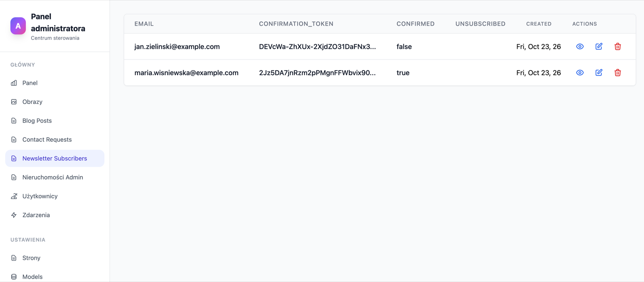
Task: Click the email jan.zielinski@example.com
Action: tap(177, 47)
